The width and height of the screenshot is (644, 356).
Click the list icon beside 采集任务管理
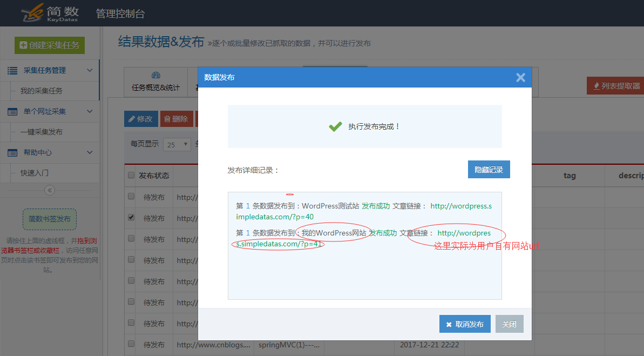[12, 71]
